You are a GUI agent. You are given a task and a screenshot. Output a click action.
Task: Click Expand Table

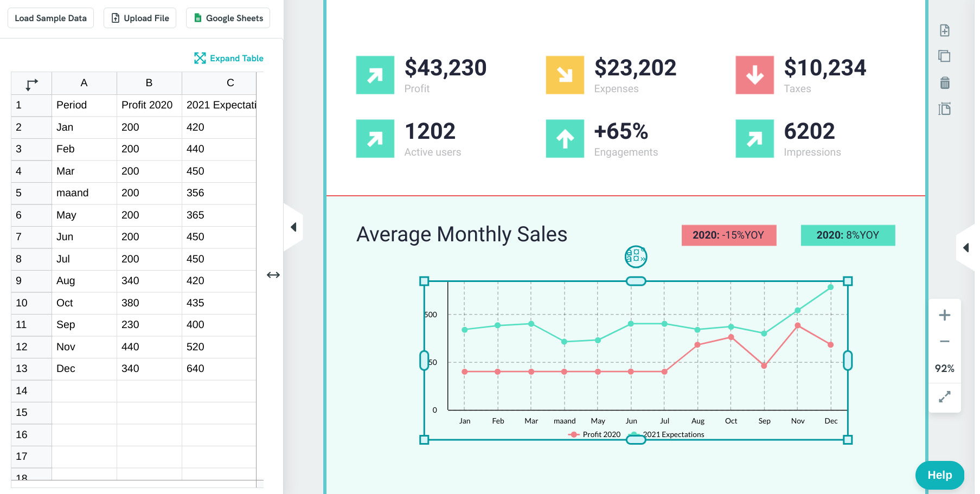pos(229,58)
